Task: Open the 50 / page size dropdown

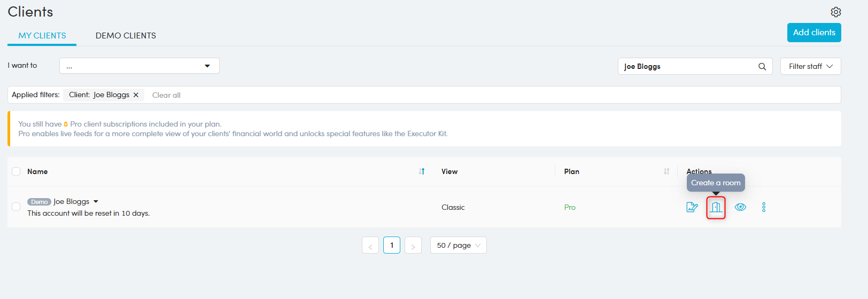Action: (x=458, y=246)
